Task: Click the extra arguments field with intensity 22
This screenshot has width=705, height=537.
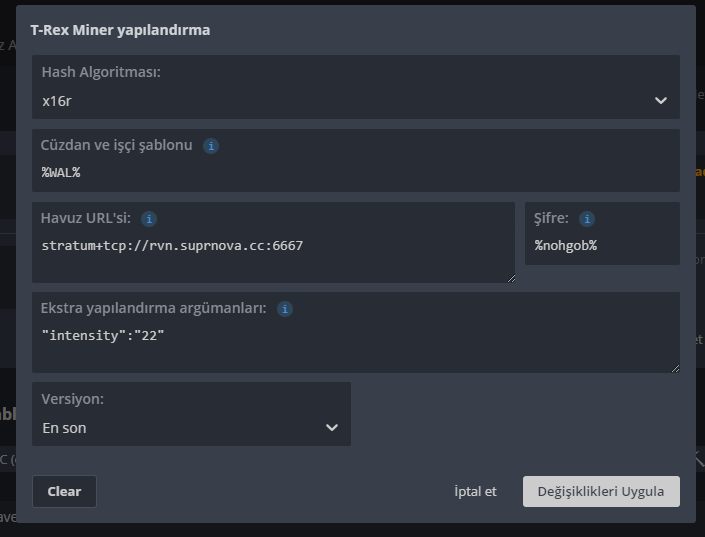Action: point(355,338)
